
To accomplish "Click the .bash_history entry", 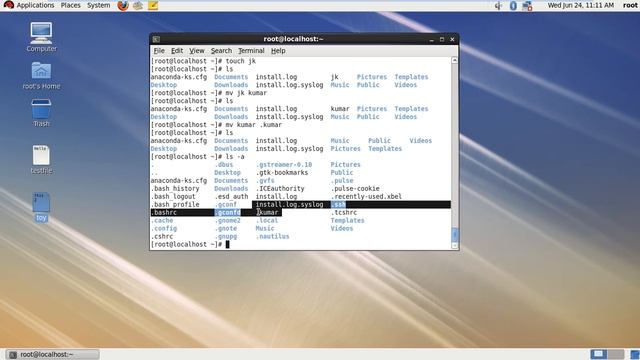I will (x=175, y=188).
